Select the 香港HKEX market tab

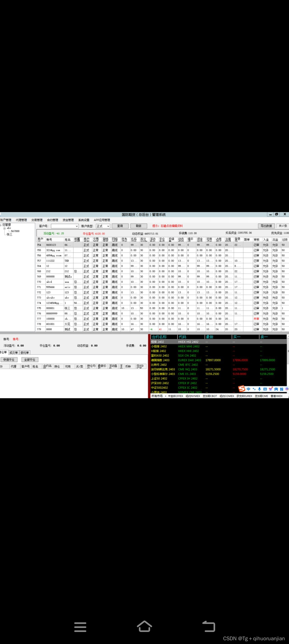pyautogui.click(x=277, y=396)
